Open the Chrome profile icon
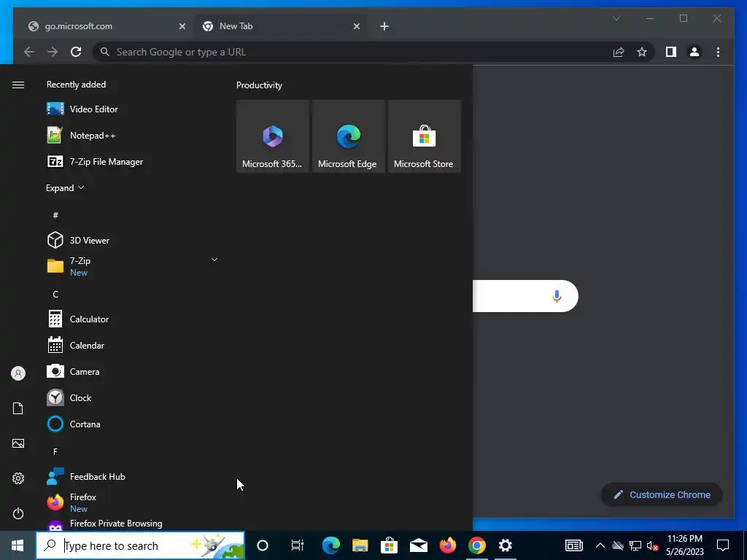747x560 pixels. coord(694,52)
